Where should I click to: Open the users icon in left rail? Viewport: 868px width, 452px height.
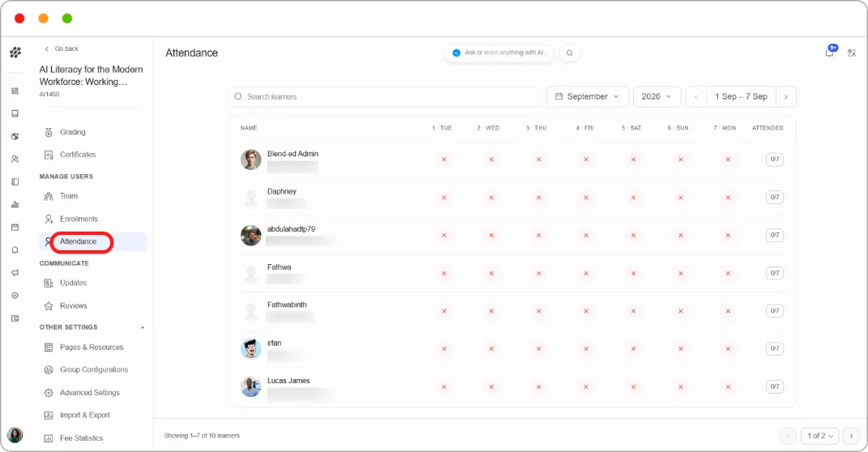pyautogui.click(x=15, y=159)
